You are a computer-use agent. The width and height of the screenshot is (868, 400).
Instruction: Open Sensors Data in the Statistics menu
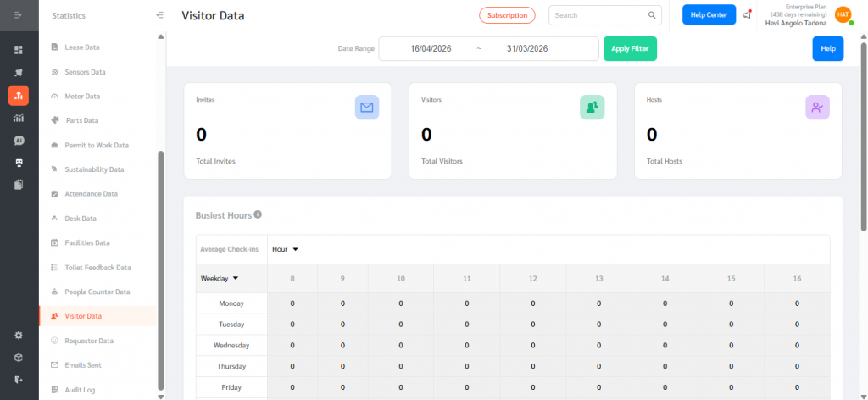[84, 72]
